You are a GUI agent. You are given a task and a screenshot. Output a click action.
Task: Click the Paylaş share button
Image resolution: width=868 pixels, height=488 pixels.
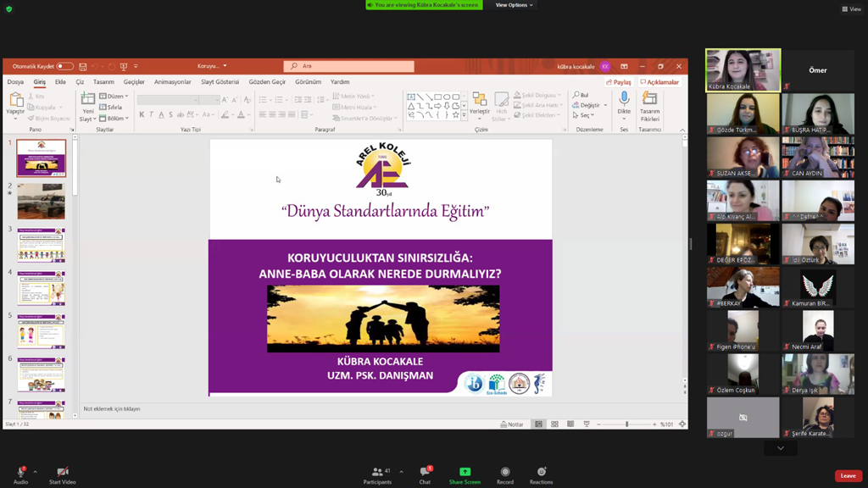(x=619, y=82)
